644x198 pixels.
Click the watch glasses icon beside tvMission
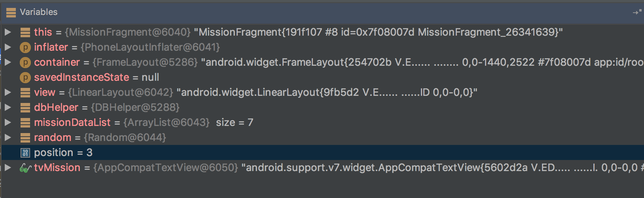[25, 168]
